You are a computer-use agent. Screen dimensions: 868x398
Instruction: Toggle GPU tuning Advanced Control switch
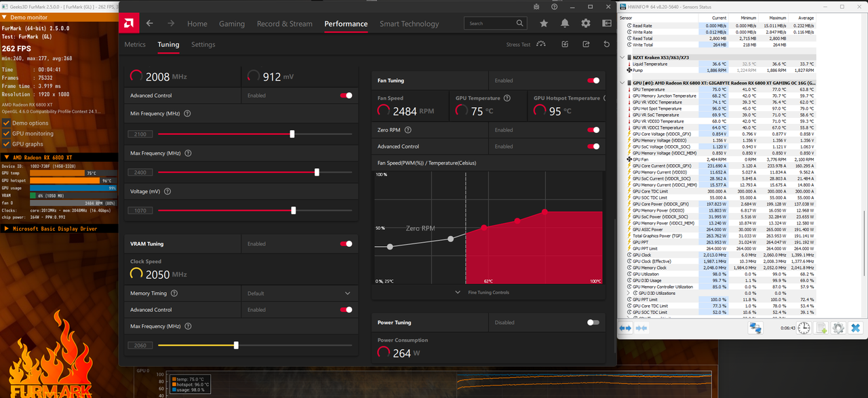click(347, 96)
